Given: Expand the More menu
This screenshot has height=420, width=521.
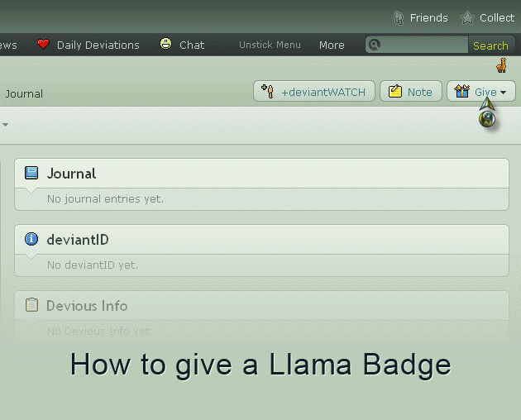Looking at the screenshot, I should click(x=332, y=45).
